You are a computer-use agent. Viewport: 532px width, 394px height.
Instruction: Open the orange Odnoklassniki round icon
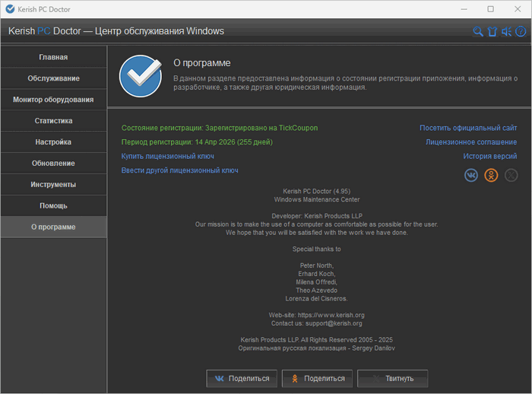(x=491, y=175)
